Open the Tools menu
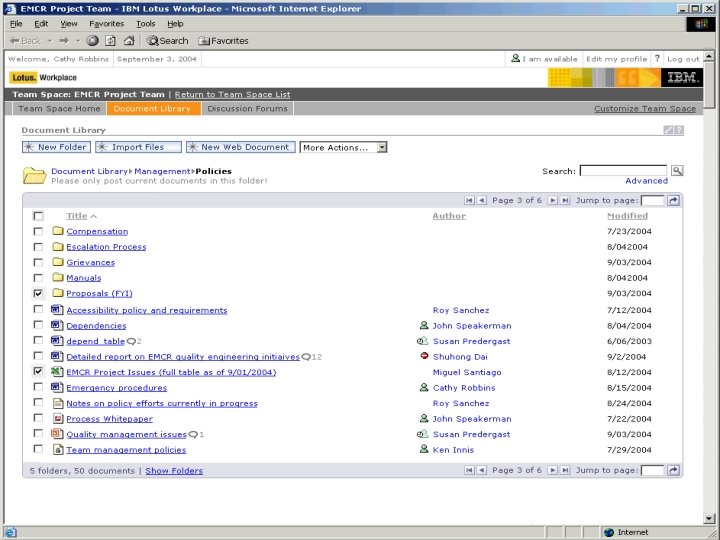720x540 pixels. [146, 24]
